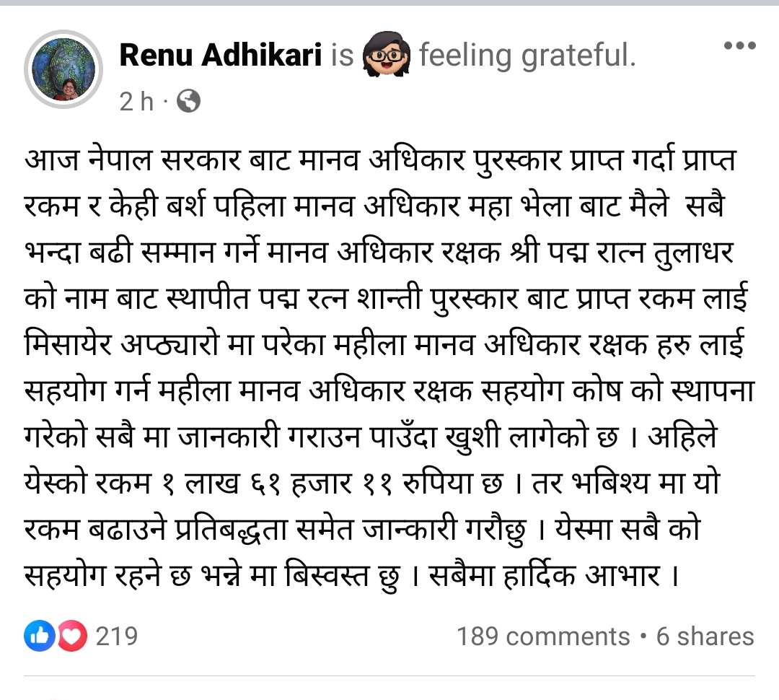Click the name 'श्री पद्म रात्न तुलाधर'

(x=622, y=252)
